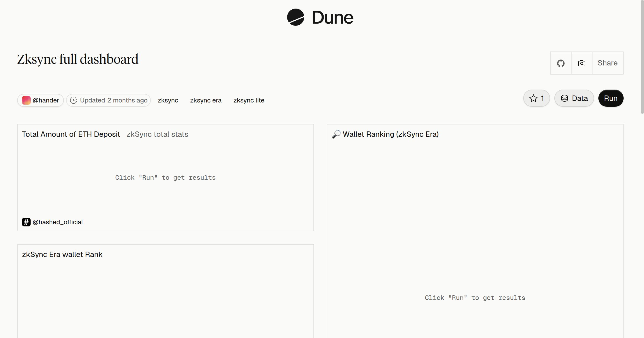
Task: Open the Data button
Action: point(574,98)
